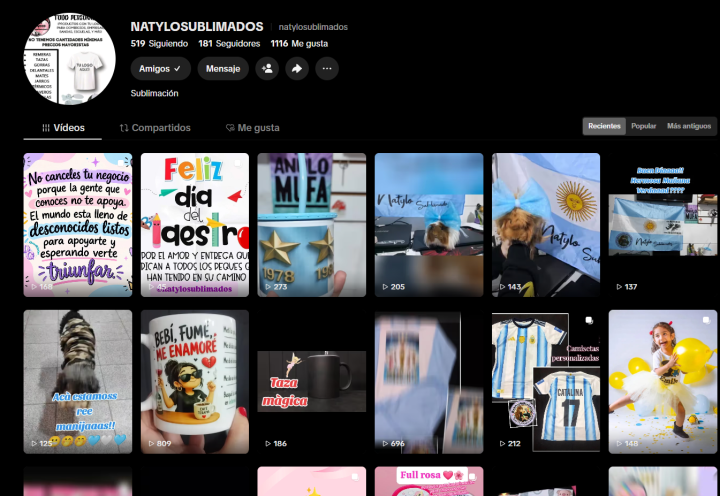
Task: Select the Recientes sort option
Action: 604,126
